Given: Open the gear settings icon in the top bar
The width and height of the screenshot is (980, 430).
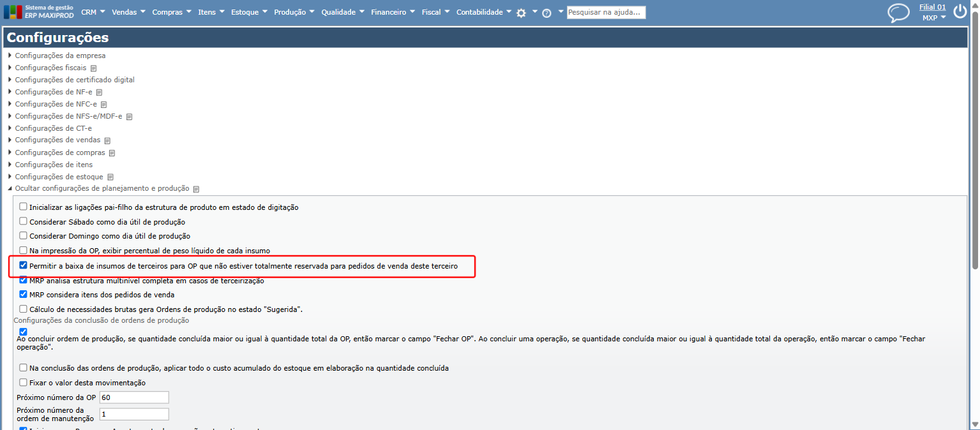Looking at the screenshot, I should coord(521,13).
